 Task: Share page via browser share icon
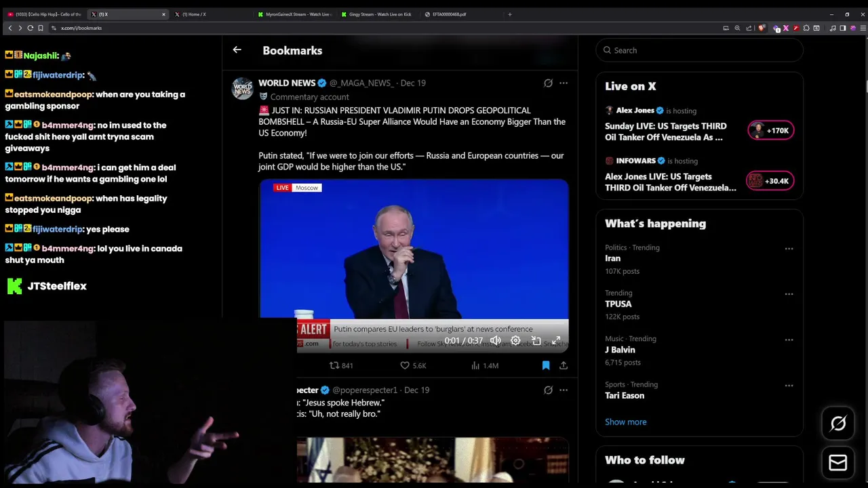point(749,28)
